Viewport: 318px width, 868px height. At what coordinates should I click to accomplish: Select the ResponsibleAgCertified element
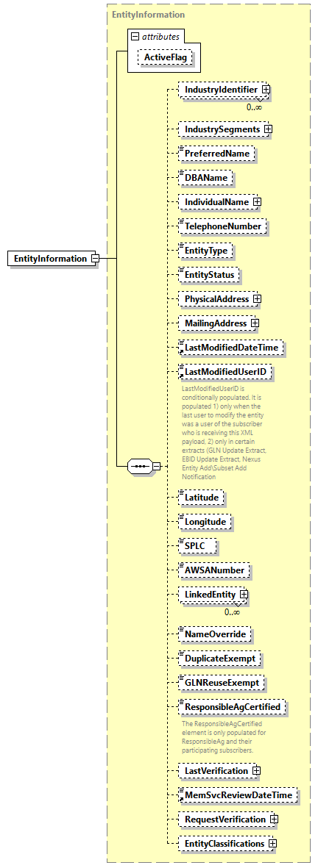[232, 708]
